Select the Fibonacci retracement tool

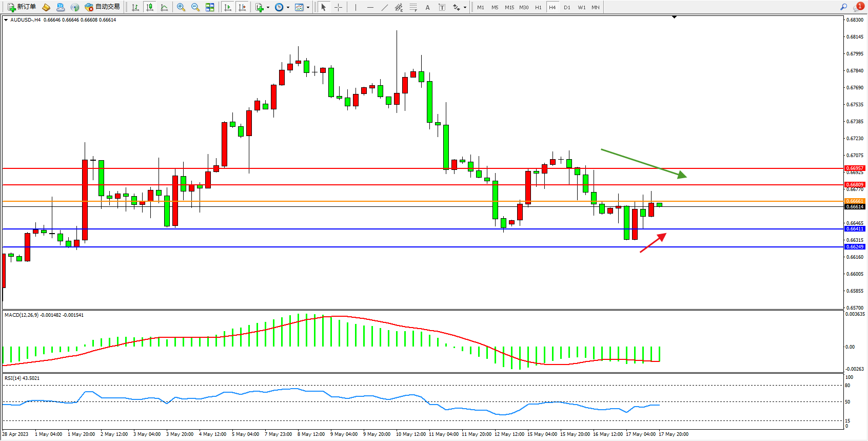(413, 7)
